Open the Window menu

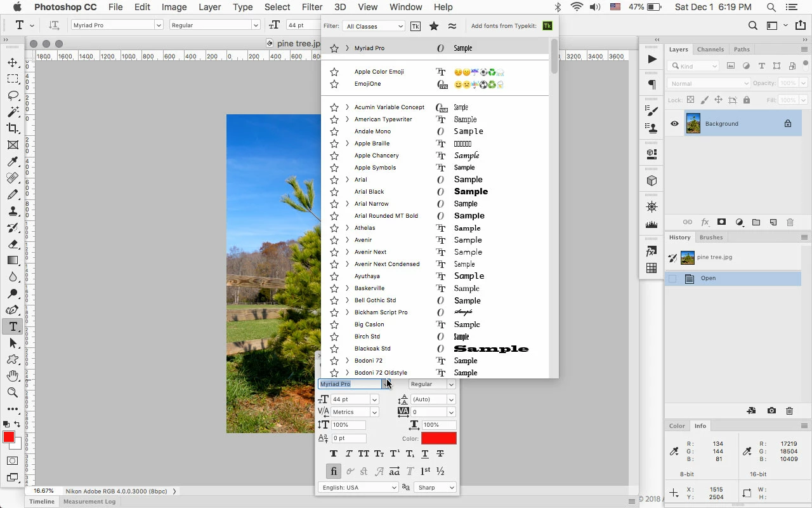point(405,7)
